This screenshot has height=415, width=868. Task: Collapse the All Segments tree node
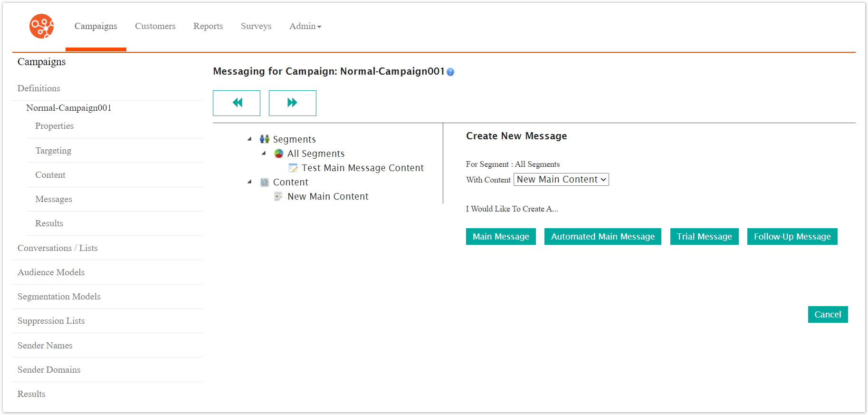[264, 153]
